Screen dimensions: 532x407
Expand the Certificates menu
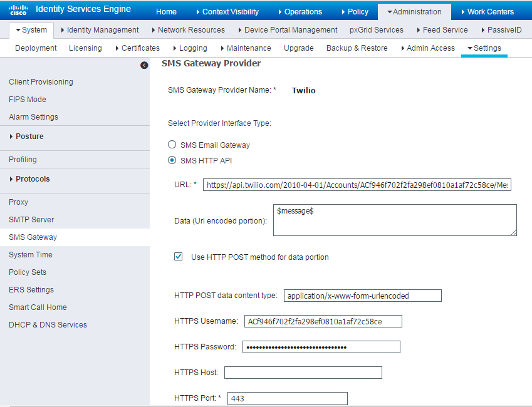[x=137, y=48]
